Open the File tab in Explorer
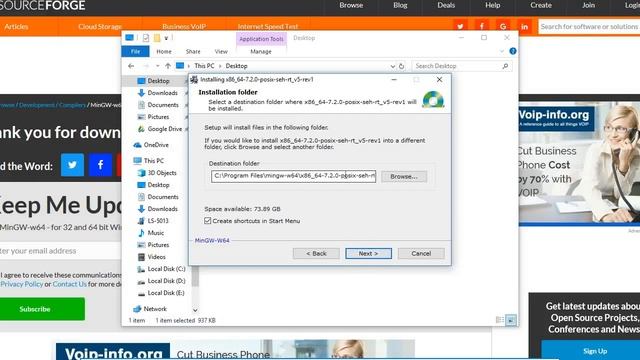The height and width of the screenshot is (360, 640). 136,51
